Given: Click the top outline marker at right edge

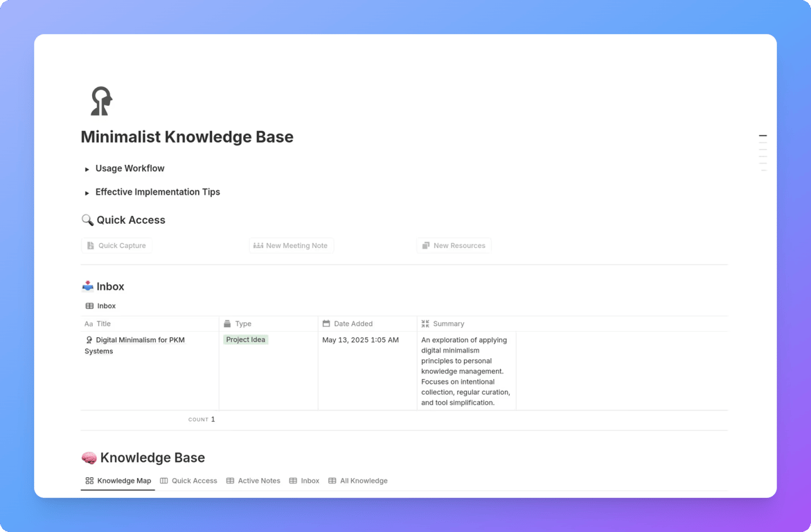Looking at the screenshot, I should click(763, 136).
